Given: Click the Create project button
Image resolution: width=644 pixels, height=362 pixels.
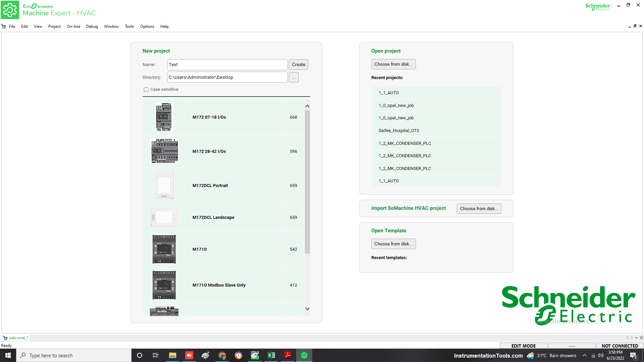Looking at the screenshot, I should 299,64.
